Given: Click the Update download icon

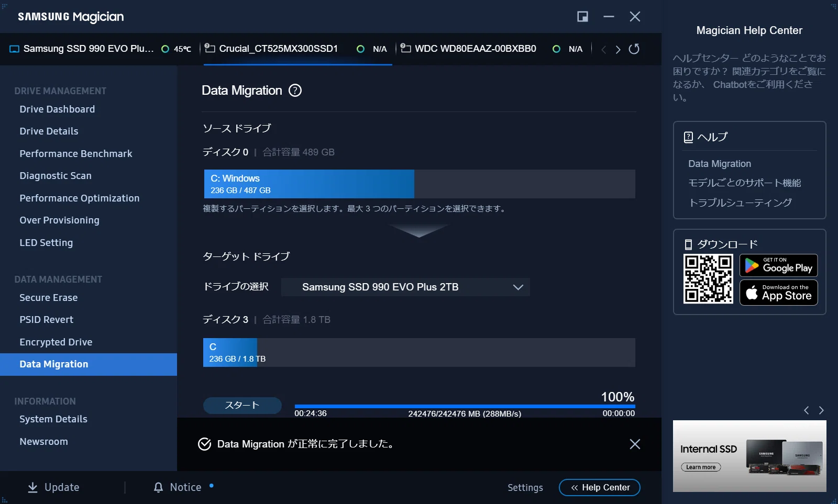Looking at the screenshot, I should click(x=32, y=487).
